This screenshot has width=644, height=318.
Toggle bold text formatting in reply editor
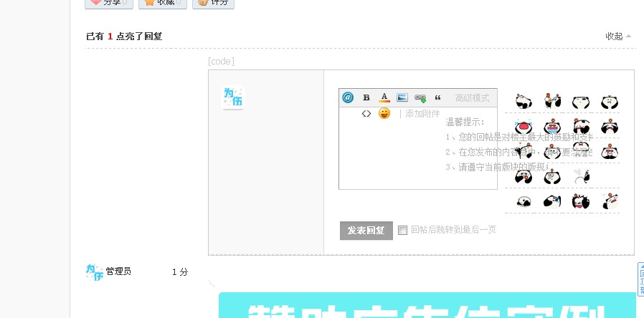coord(366,97)
